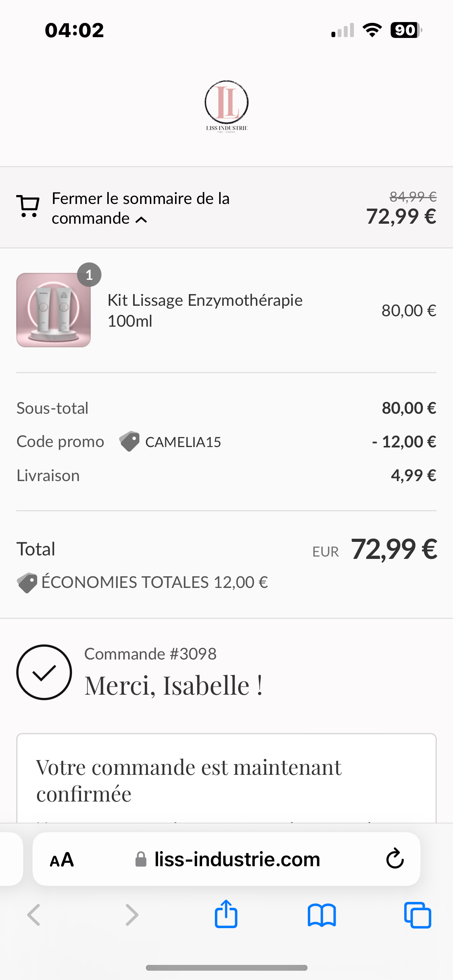Viewport: 453px width, 980px height.
Task: Show all open Safari tabs
Action: point(417,915)
